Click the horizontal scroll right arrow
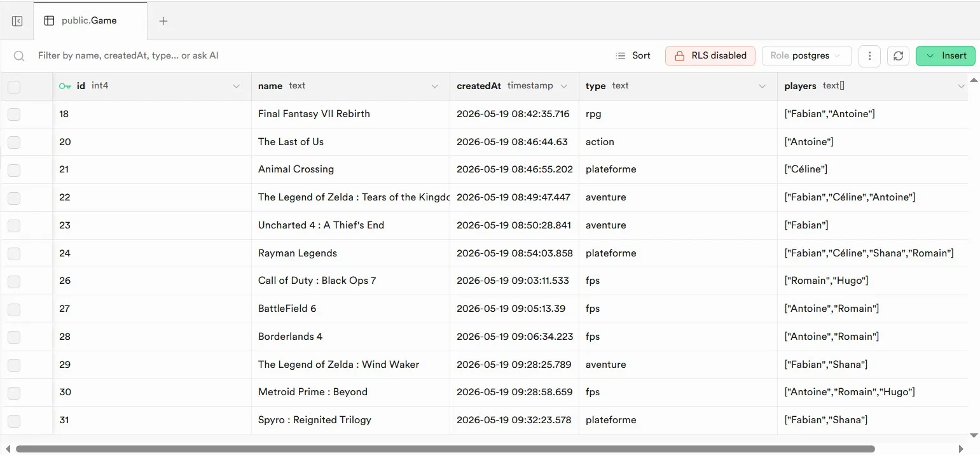The width and height of the screenshot is (980, 455). (962, 449)
